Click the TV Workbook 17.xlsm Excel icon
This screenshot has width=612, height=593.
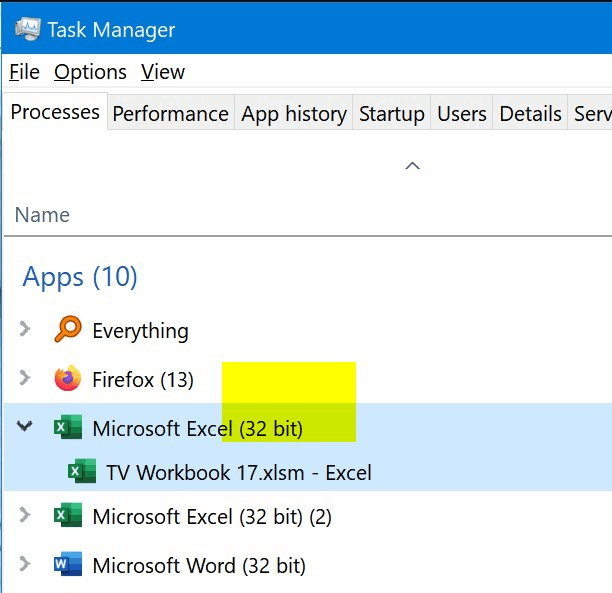tap(82, 471)
